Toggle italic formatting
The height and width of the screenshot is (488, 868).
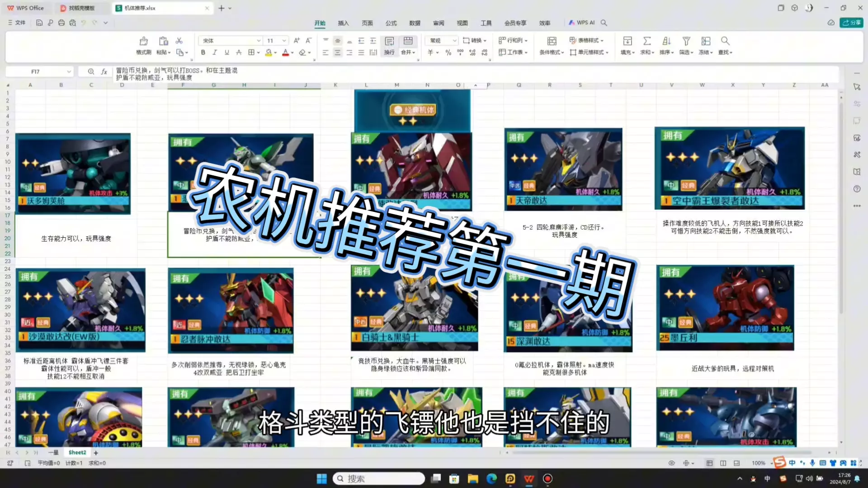[x=215, y=52]
